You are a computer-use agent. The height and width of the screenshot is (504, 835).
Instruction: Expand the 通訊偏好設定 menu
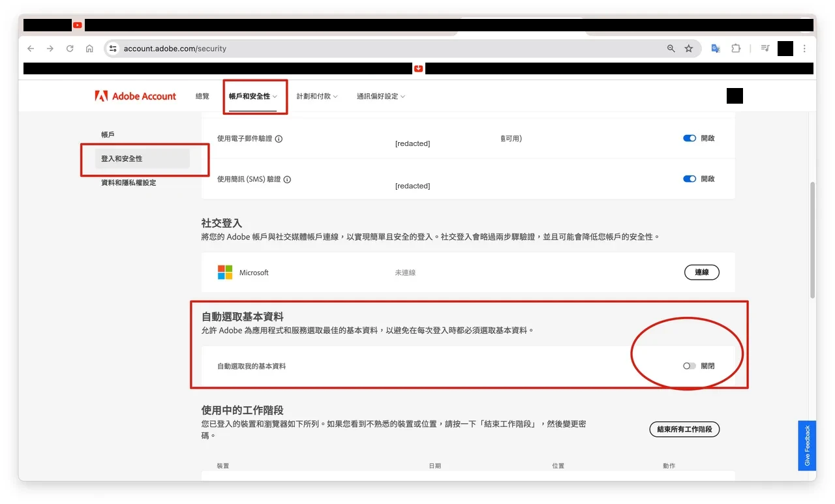381,96
